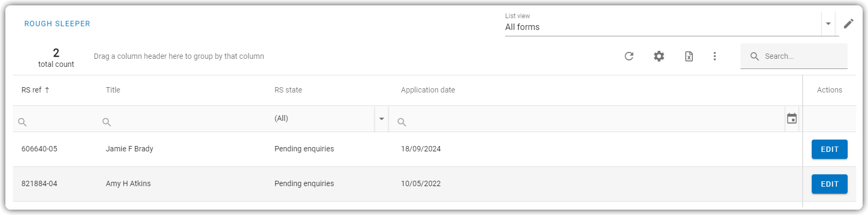Sort by the Title column header

113,90
